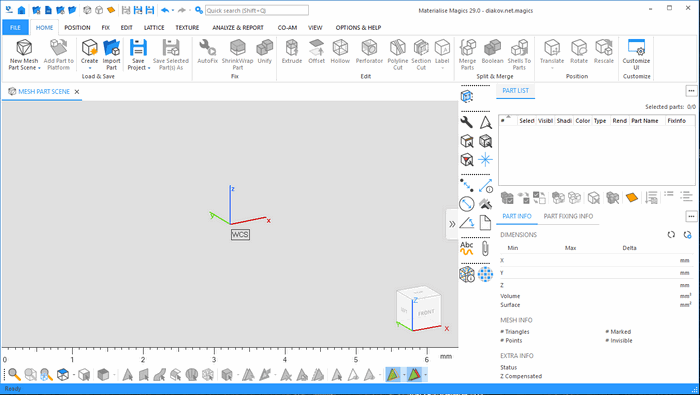
Task: Click the Import Part icon
Action: tap(112, 54)
